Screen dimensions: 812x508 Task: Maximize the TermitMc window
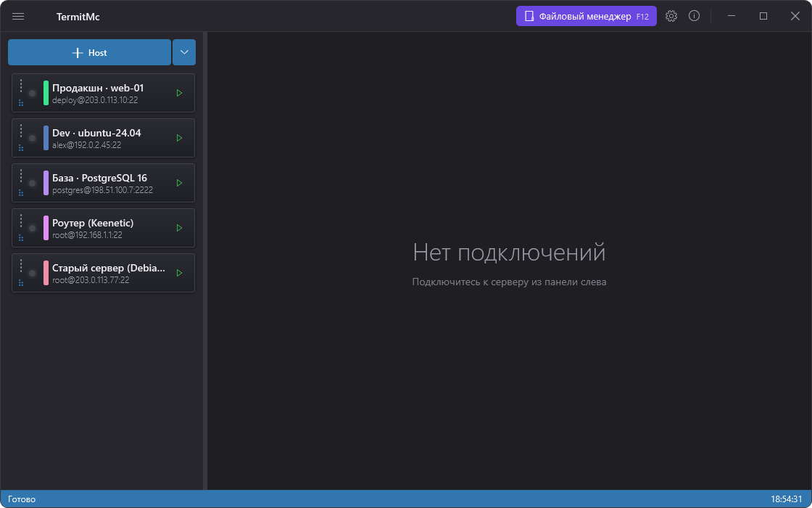point(763,16)
